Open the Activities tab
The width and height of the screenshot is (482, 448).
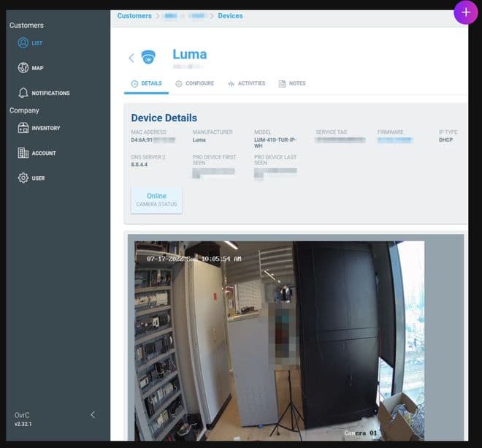click(246, 84)
